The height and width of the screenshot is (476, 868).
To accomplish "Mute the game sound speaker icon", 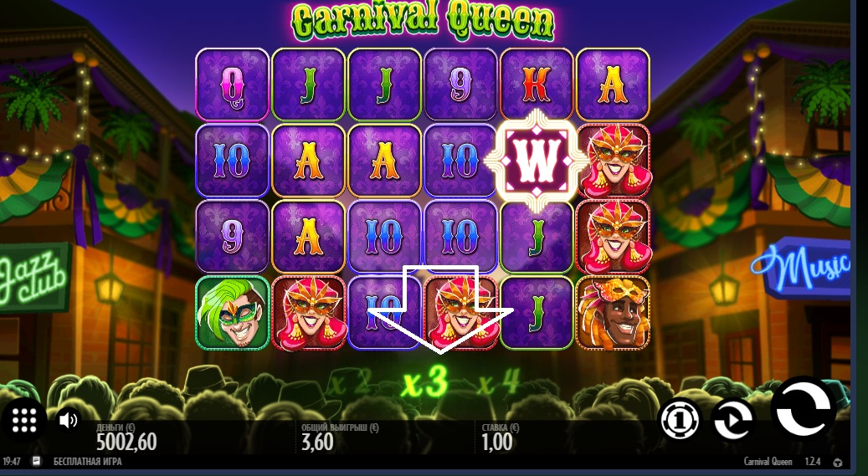I will (68, 420).
